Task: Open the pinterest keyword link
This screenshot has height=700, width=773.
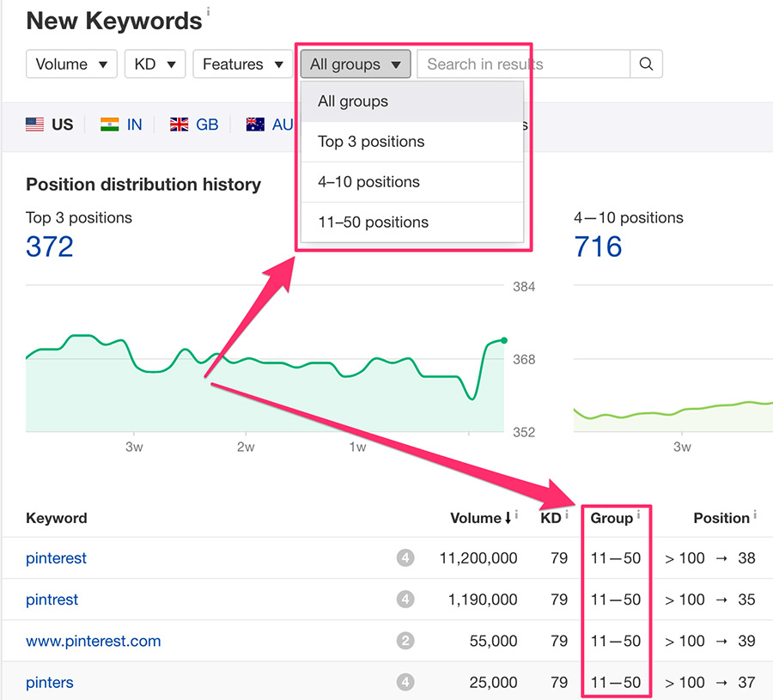Action: click(56, 558)
